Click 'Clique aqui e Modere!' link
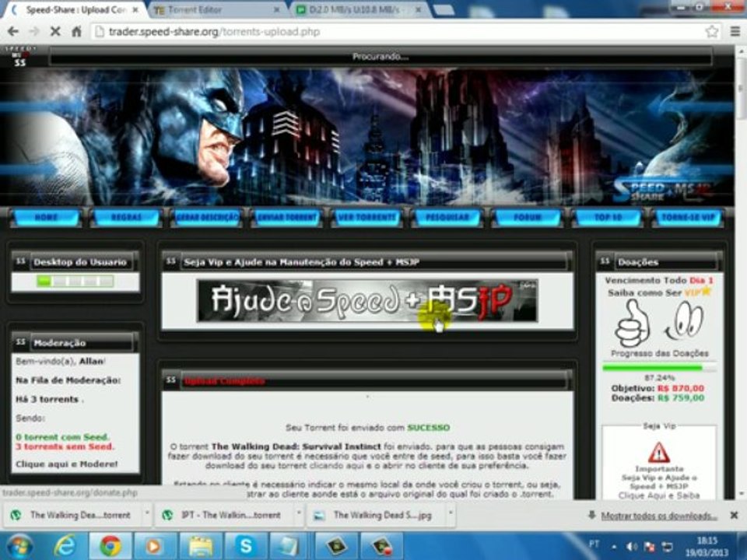The image size is (747, 560). [67, 464]
